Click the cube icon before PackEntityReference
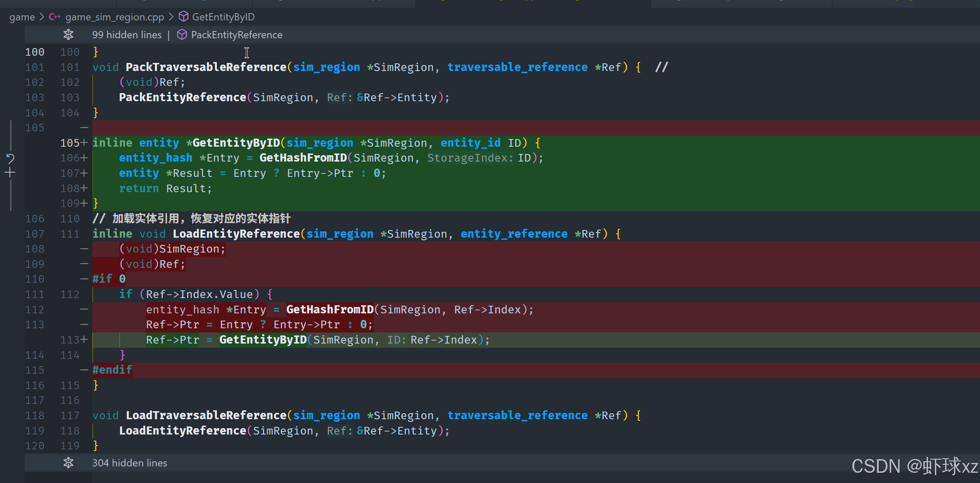Viewport: 980px width, 483px height. point(182,34)
